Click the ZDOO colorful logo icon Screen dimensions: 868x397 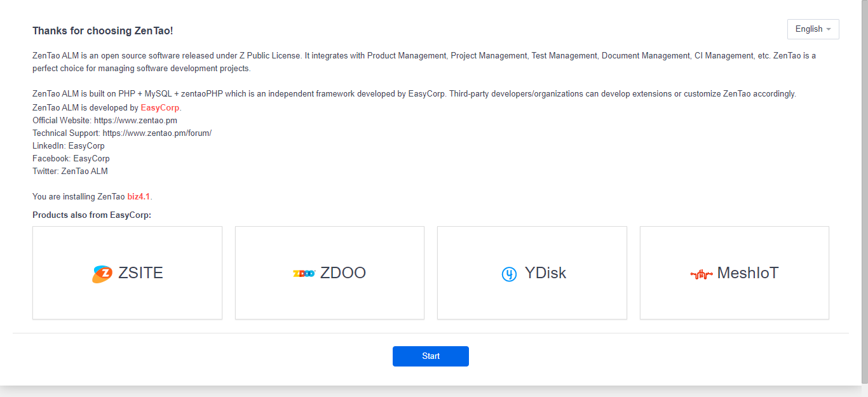pos(304,274)
